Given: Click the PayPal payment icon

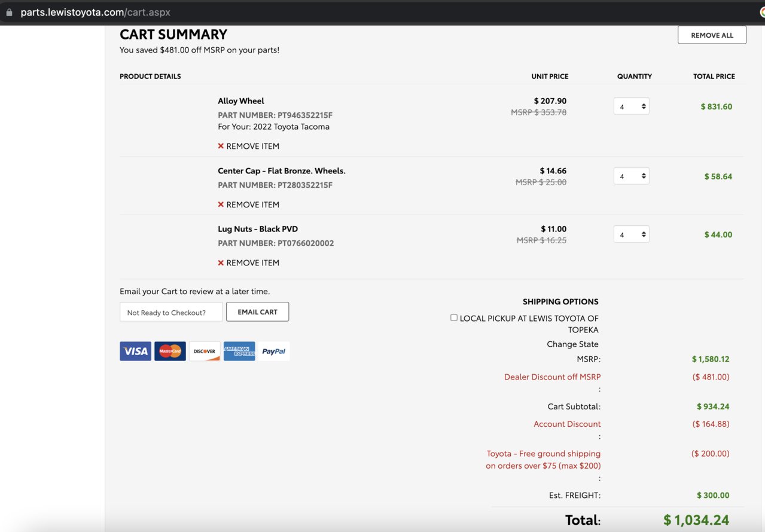Looking at the screenshot, I should 274,351.
